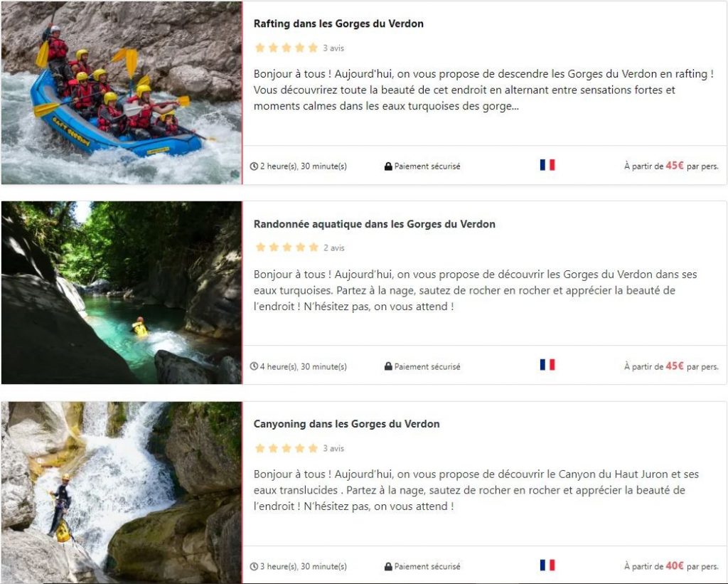This screenshot has width=728, height=584.
Task: Select the padlock icon on the canyoning card
Action: pyautogui.click(x=387, y=566)
